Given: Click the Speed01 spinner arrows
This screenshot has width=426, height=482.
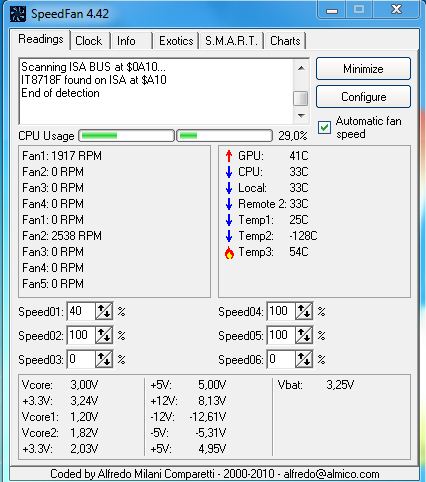Looking at the screenshot, I should [x=104, y=311].
